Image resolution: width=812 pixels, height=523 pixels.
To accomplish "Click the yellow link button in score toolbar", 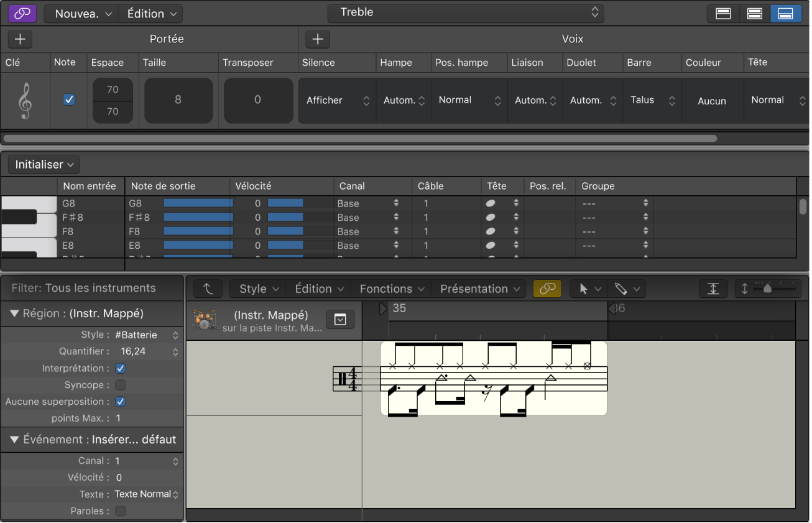I will coord(547,289).
